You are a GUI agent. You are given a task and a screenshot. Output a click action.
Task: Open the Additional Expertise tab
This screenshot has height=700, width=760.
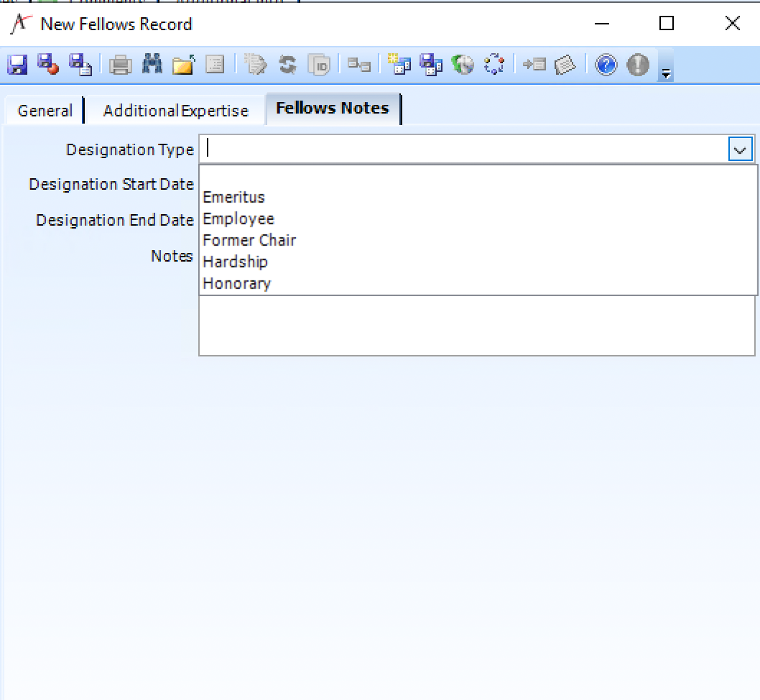pos(175,110)
